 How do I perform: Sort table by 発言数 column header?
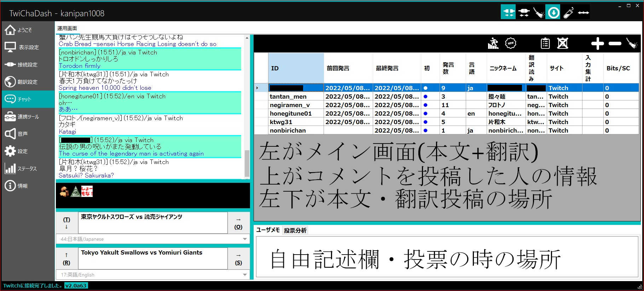(x=453, y=68)
